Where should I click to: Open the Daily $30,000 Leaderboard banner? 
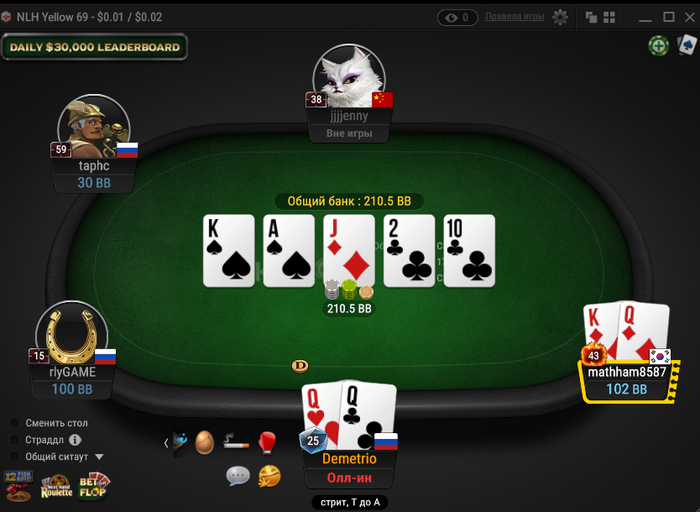[95, 47]
